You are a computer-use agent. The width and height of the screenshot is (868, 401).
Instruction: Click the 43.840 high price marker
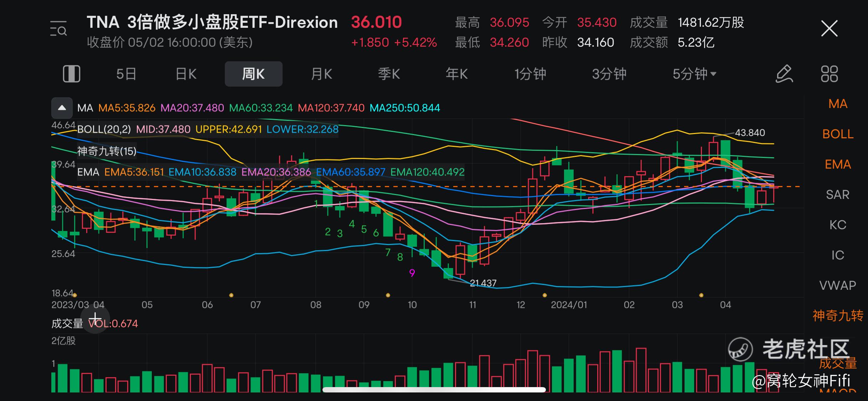[x=750, y=133]
